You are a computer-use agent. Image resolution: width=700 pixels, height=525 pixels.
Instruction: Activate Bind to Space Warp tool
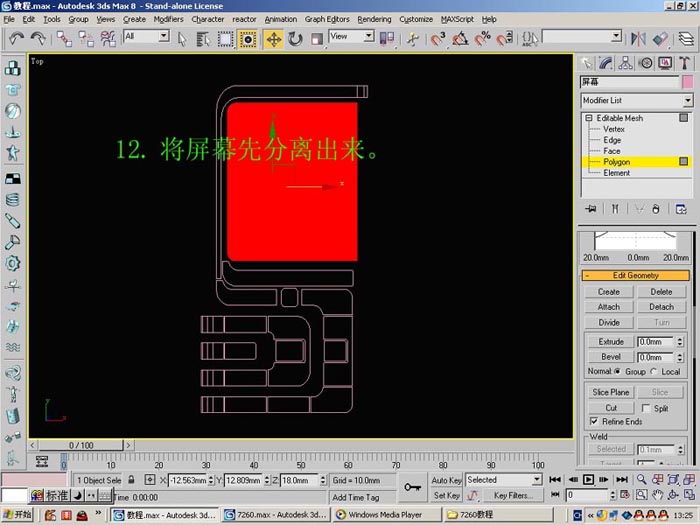tap(108, 39)
